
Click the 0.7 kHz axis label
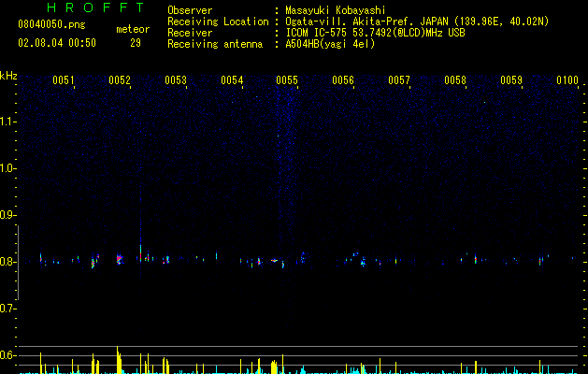point(7,309)
